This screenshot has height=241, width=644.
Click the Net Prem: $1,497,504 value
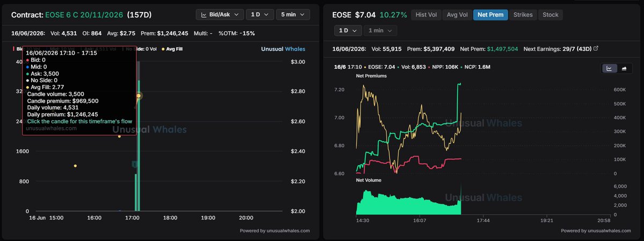(502, 49)
